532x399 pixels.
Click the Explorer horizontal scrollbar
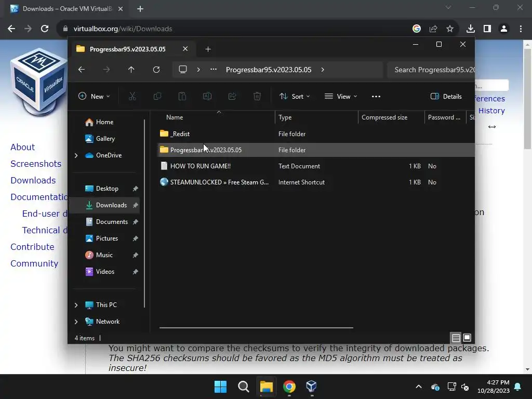coord(256,328)
